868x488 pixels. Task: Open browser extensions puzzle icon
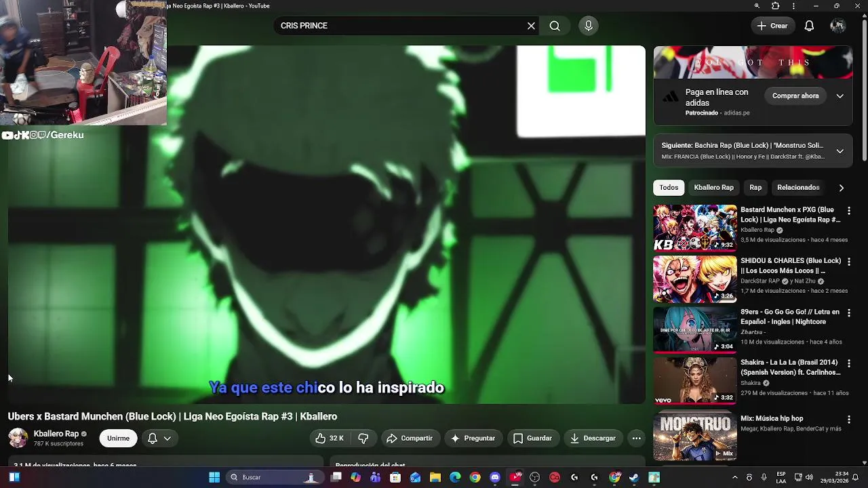(775, 6)
